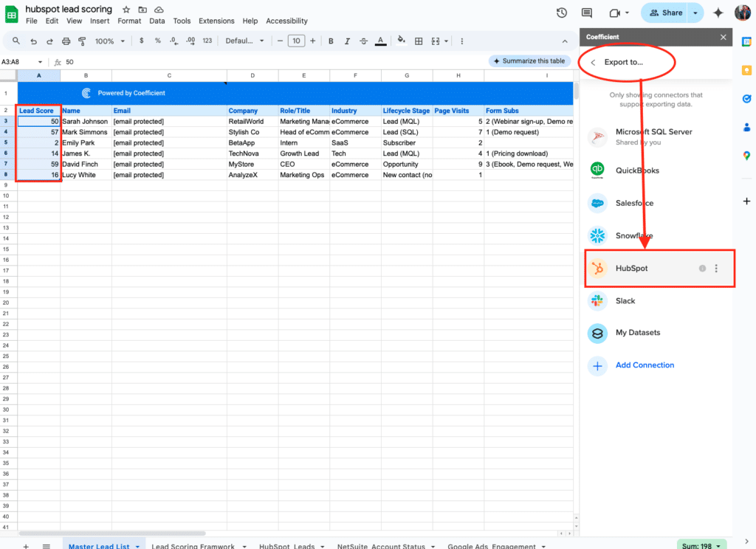Format as percent

[158, 41]
